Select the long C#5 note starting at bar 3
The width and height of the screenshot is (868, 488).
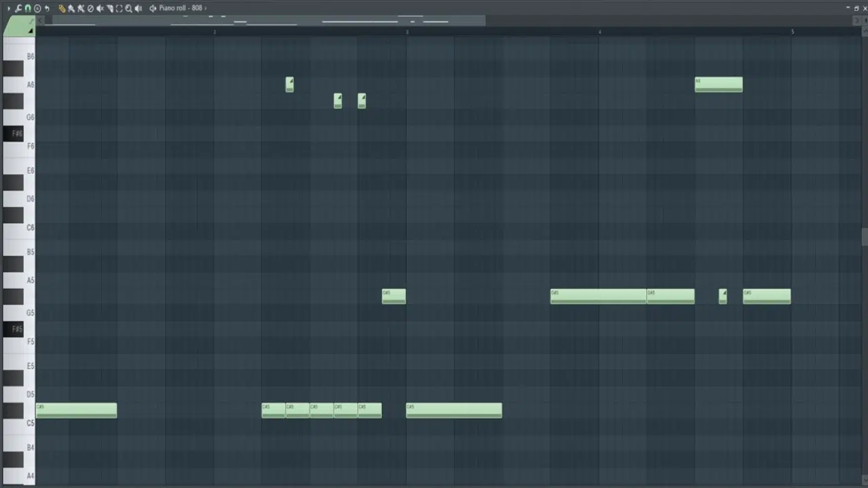coord(454,410)
